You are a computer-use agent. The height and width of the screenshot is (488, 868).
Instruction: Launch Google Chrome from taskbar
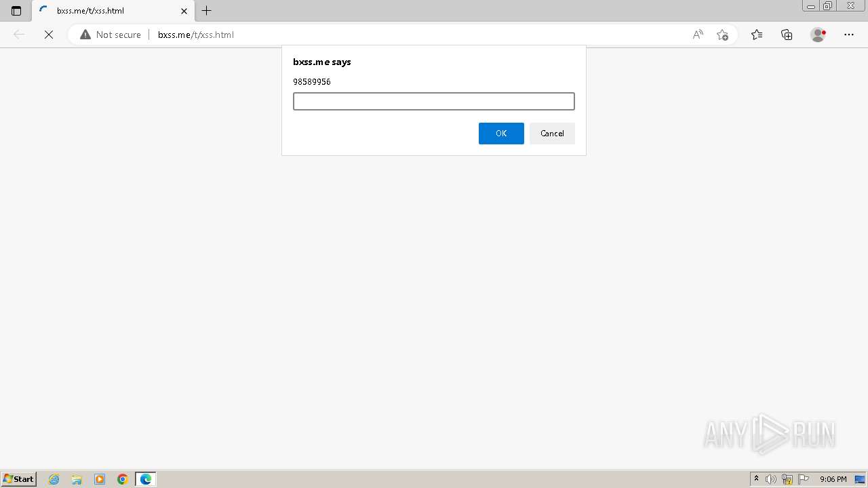point(123,479)
